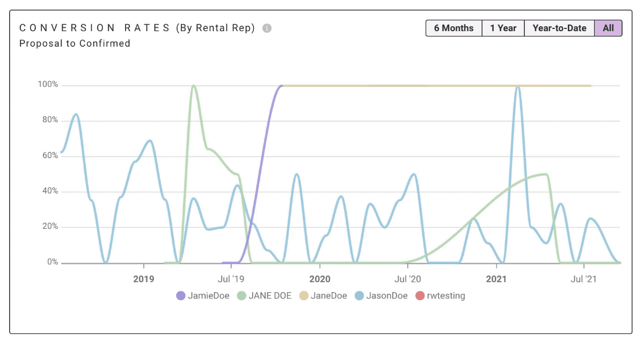
Task: Click the purple JamieDoe legend dot
Action: pyautogui.click(x=181, y=295)
